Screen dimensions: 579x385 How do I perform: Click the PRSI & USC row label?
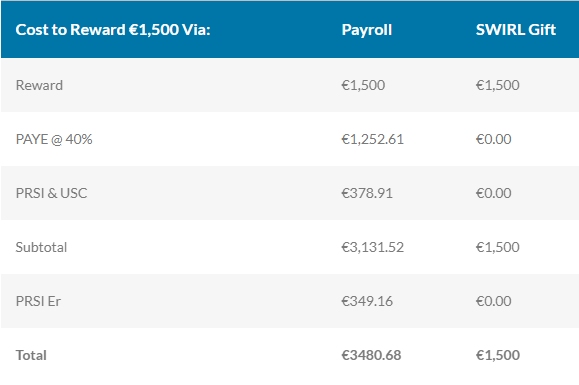(x=51, y=193)
